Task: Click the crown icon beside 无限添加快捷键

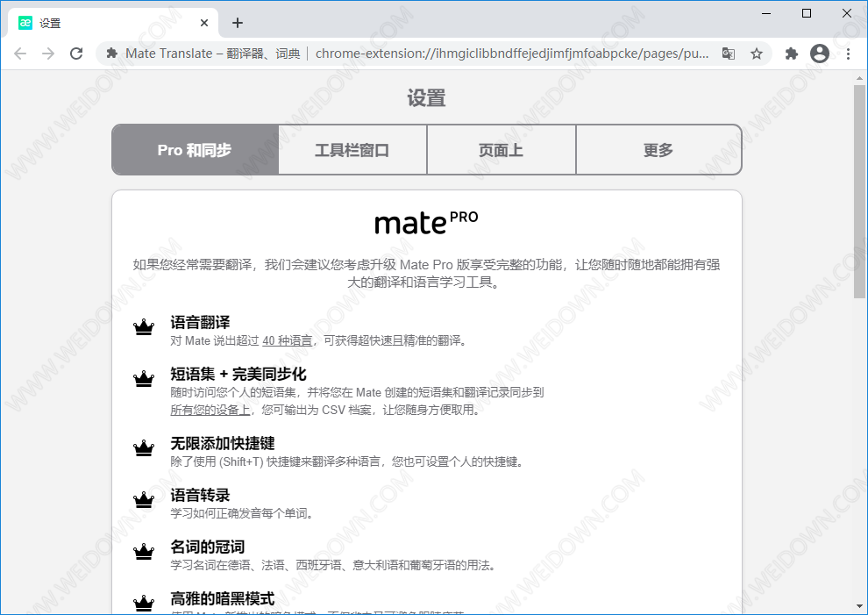Action: click(x=144, y=448)
